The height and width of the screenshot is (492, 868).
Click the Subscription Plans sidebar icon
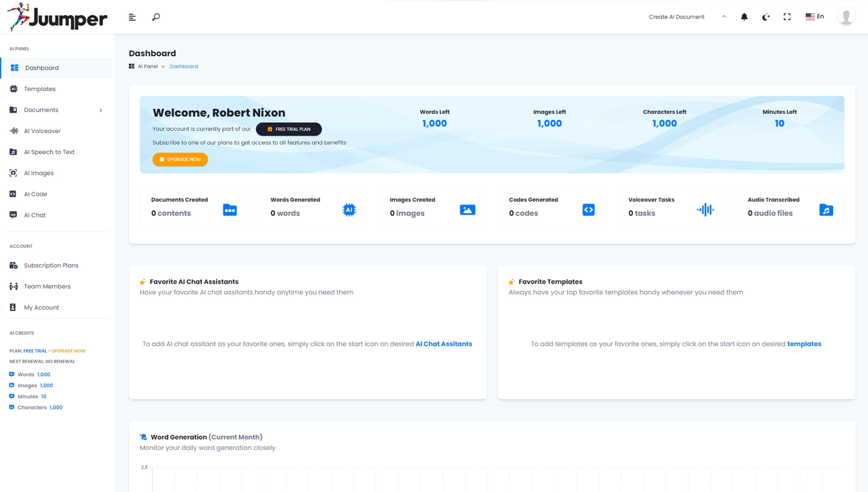13,266
